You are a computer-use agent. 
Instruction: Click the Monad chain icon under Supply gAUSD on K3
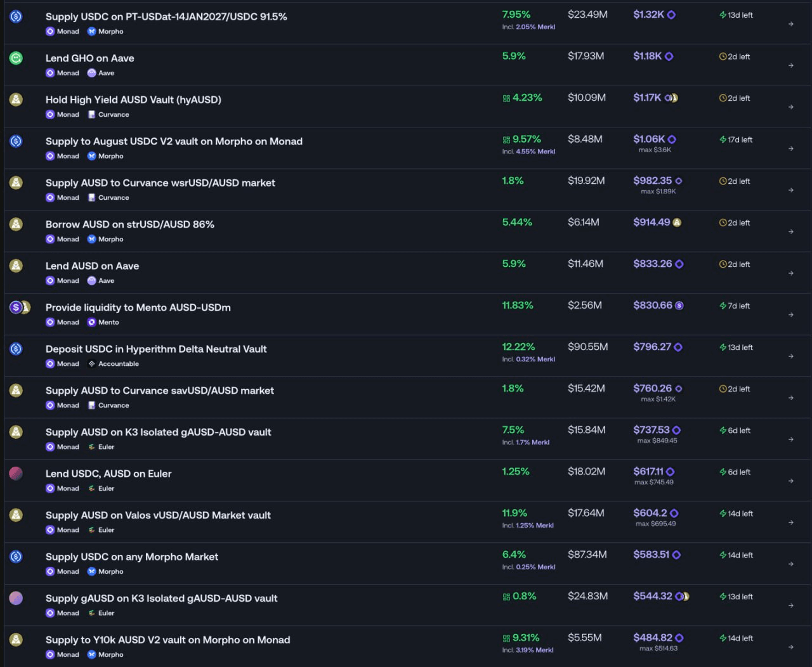(50, 613)
